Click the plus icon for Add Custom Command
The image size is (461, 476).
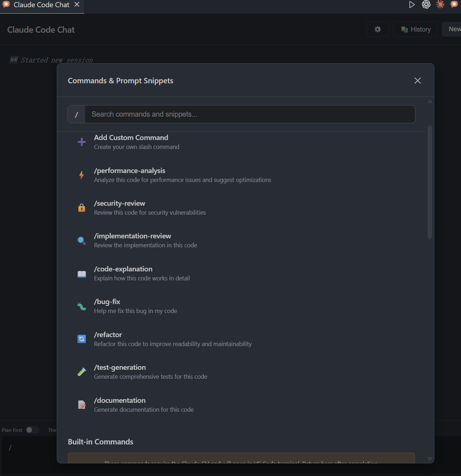82,142
